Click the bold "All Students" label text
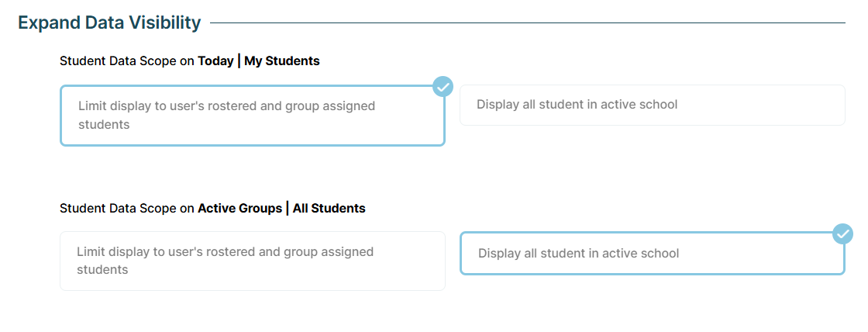 [329, 208]
